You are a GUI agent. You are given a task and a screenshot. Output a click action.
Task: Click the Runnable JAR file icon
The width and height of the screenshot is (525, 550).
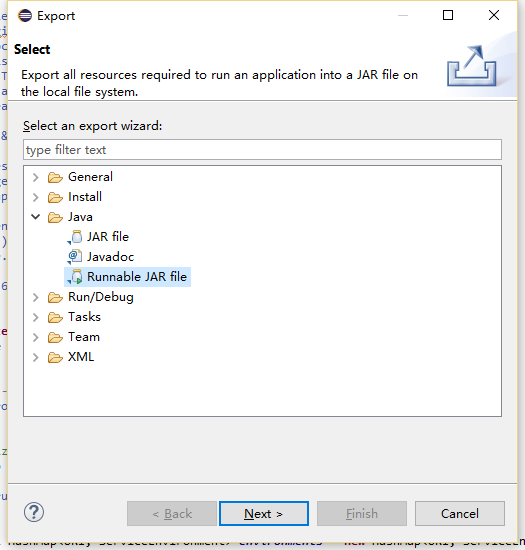pyautogui.click(x=75, y=277)
